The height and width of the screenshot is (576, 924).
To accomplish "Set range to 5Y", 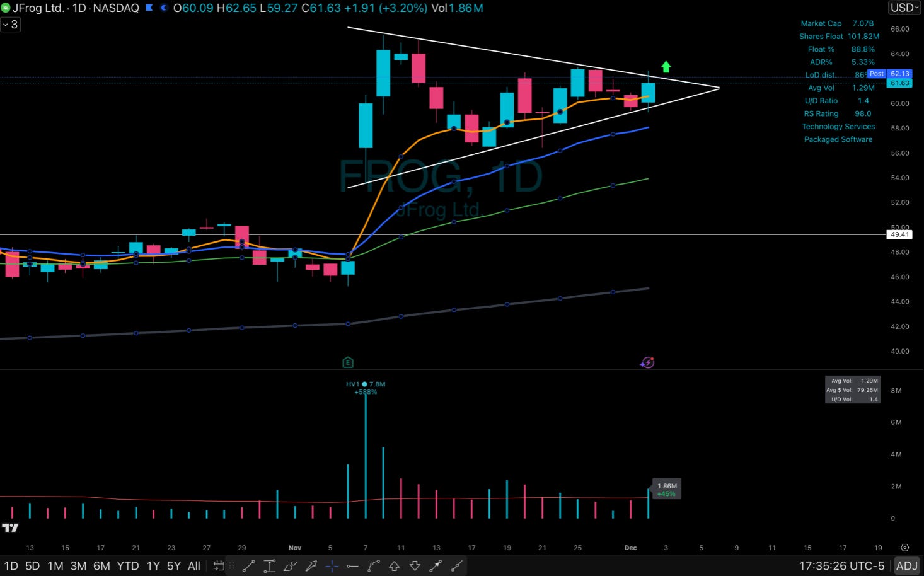I will pos(174,566).
